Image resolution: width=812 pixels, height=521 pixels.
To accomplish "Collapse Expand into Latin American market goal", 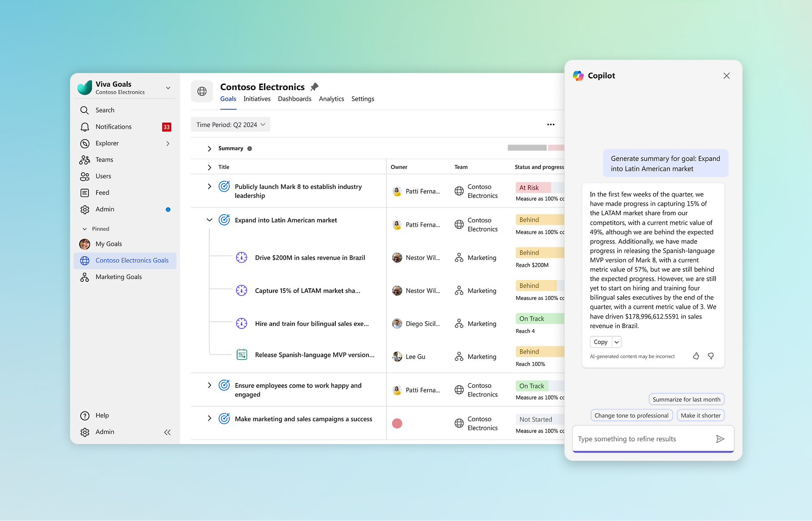I will (x=209, y=220).
